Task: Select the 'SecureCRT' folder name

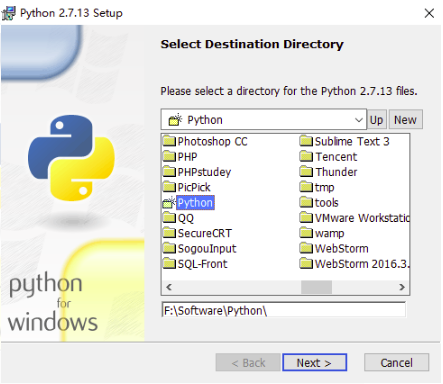Action: pyautogui.click(x=204, y=233)
